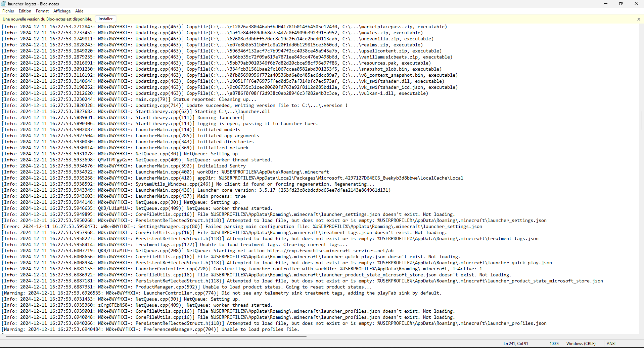Click the ANSI encoding status entry
Screen dimensions: 644x348
pos(611,344)
